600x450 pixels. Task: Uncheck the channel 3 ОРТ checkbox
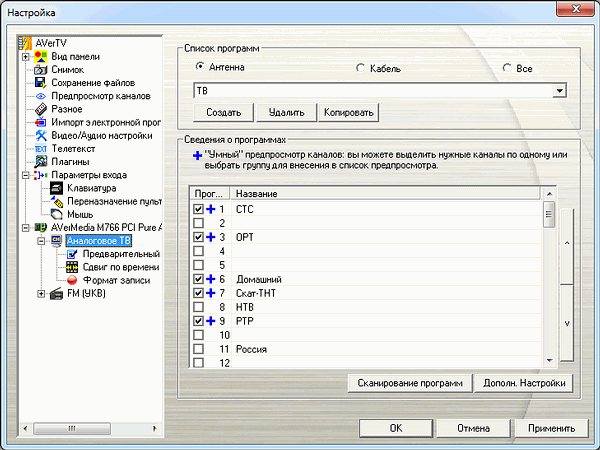click(198, 237)
